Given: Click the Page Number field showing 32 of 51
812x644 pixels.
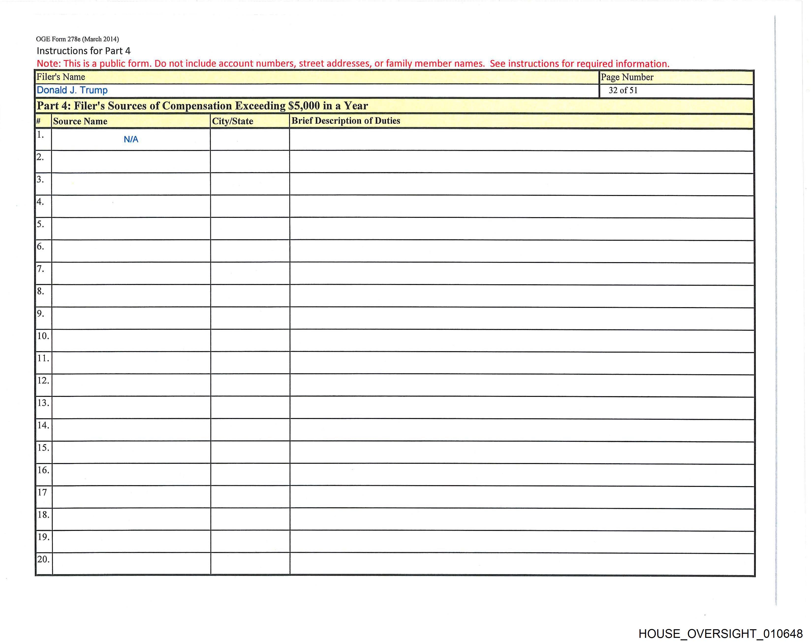Looking at the screenshot, I should [x=623, y=90].
